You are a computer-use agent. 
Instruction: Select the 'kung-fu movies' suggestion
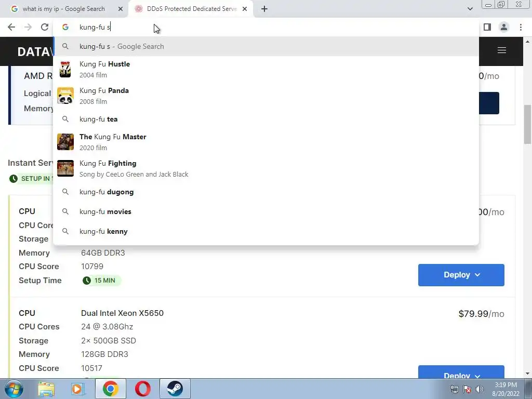pos(267,211)
